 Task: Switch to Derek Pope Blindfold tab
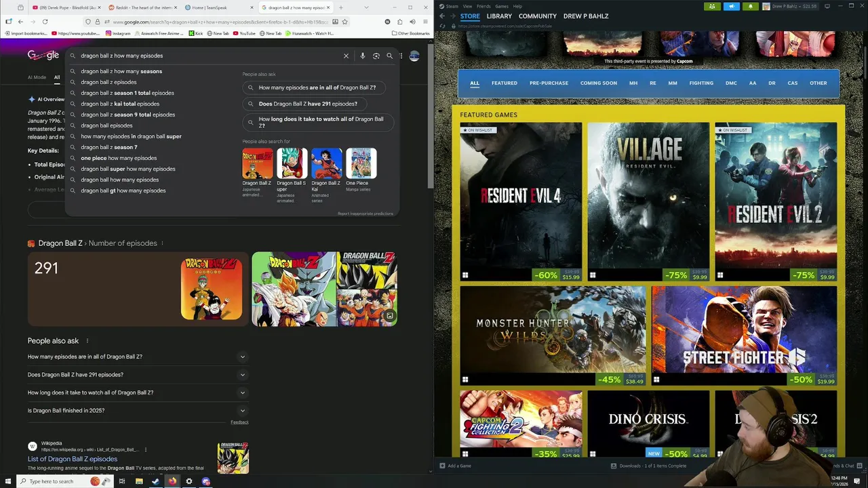[x=66, y=7]
